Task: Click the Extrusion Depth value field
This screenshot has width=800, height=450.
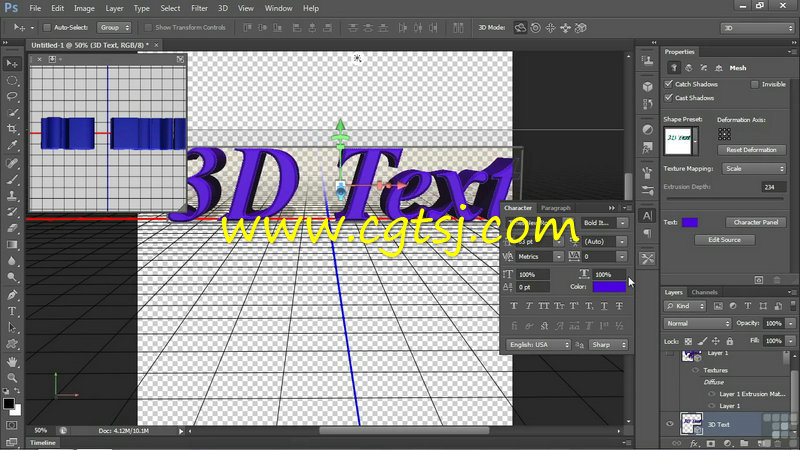Action: coord(773,187)
